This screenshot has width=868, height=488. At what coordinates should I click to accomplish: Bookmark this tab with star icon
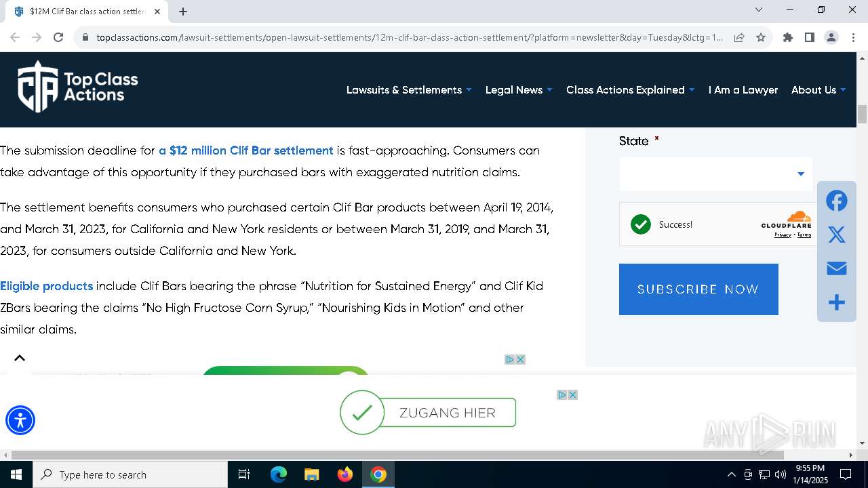click(x=761, y=37)
